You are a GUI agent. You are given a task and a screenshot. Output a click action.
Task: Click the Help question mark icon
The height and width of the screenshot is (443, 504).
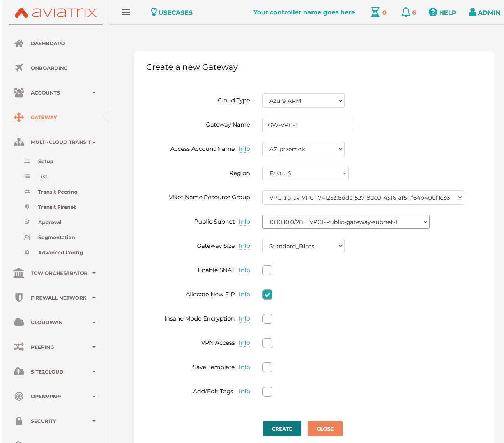pyautogui.click(x=433, y=12)
